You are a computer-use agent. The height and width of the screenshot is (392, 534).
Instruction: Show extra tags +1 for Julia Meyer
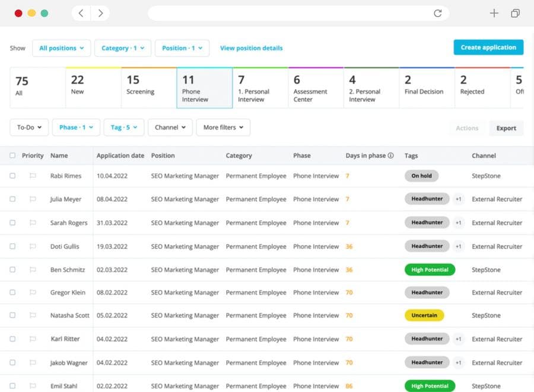click(459, 199)
